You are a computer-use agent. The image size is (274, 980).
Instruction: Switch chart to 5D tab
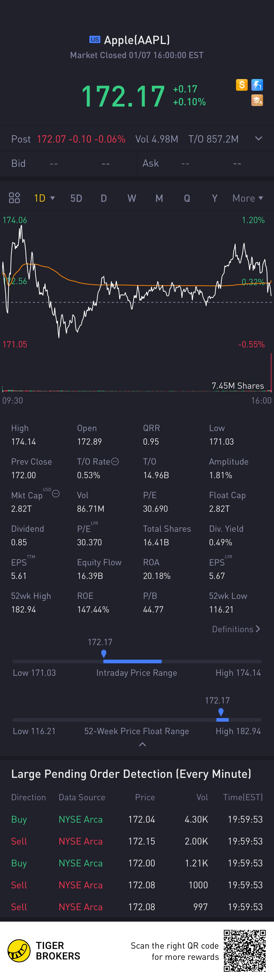76,198
